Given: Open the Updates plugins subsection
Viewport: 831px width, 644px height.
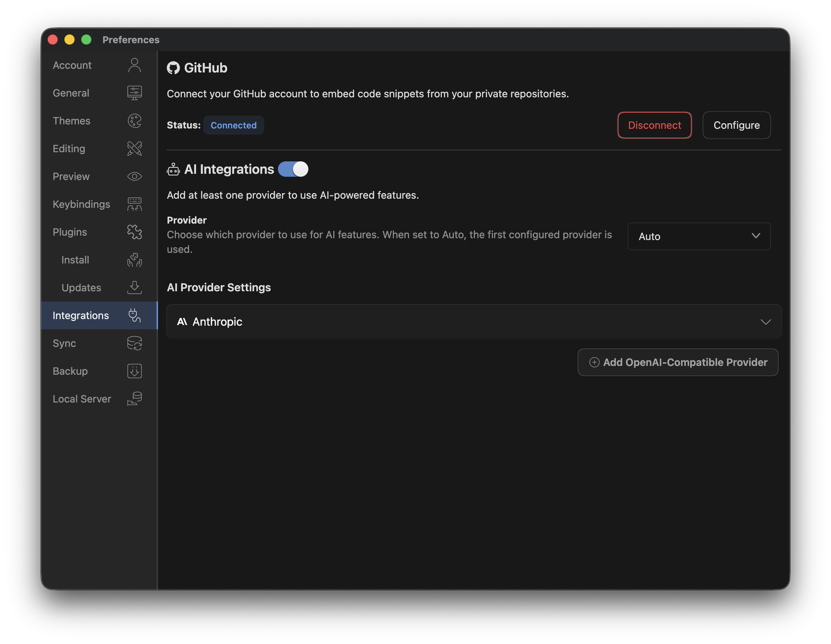Looking at the screenshot, I should [99, 287].
